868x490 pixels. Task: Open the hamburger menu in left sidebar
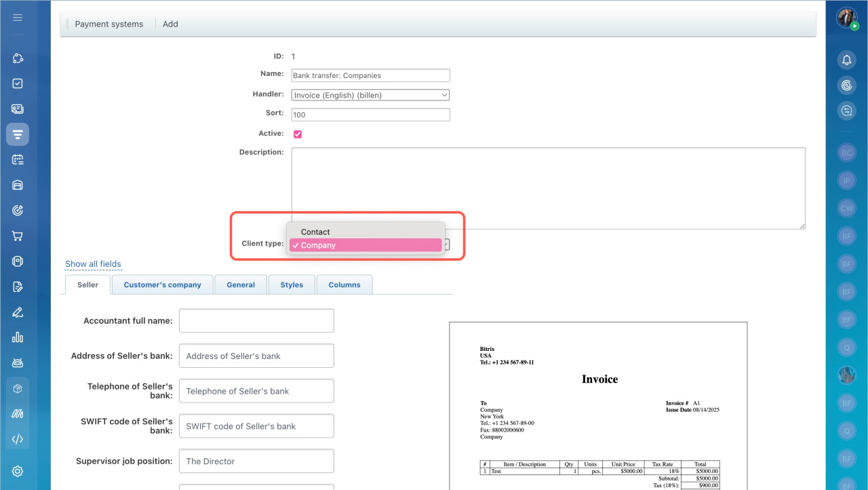tap(18, 18)
